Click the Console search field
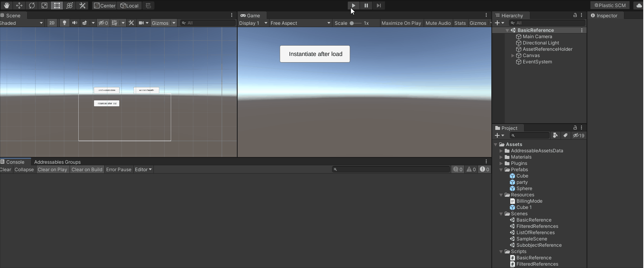Viewport: 644px width, 268px height. point(391,169)
